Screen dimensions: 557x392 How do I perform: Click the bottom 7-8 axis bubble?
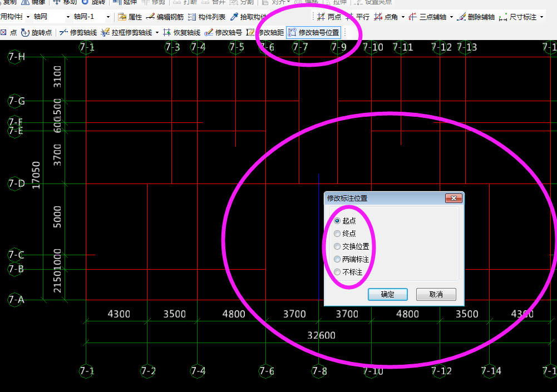click(319, 371)
